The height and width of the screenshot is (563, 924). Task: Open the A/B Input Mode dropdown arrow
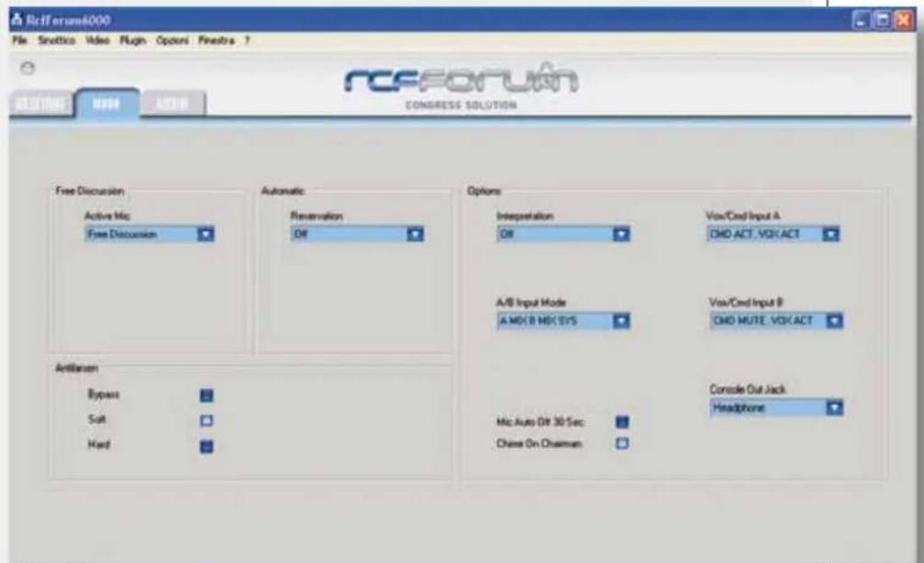pyautogui.click(x=621, y=321)
